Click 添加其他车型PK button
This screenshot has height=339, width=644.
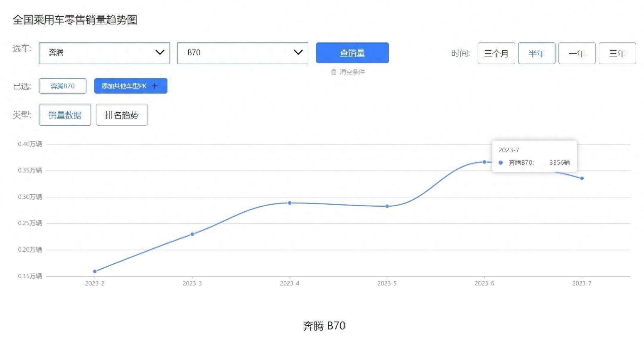[x=131, y=86]
